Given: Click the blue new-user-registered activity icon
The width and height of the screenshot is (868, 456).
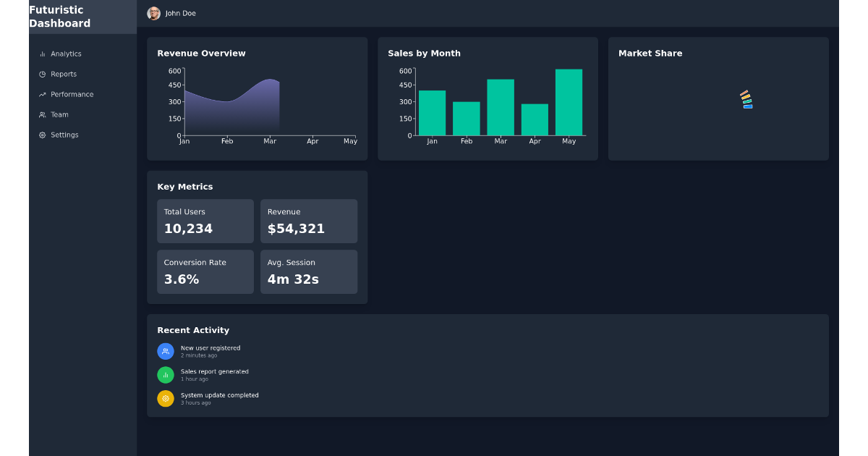Looking at the screenshot, I should pos(165,351).
